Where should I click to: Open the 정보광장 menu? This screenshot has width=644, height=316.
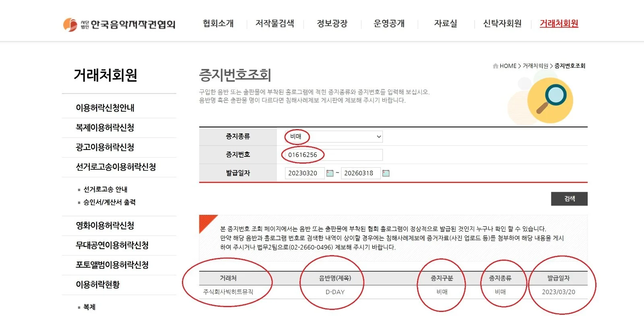pos(332,23)
